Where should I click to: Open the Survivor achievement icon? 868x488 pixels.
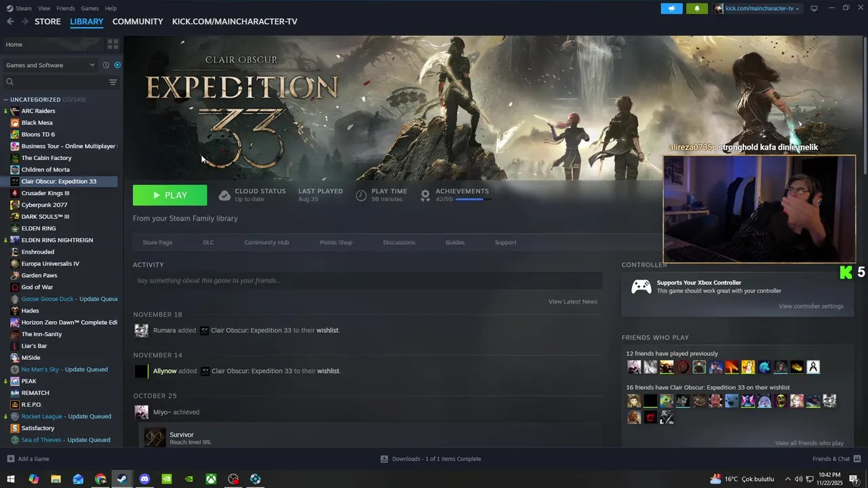coord(155,438)
